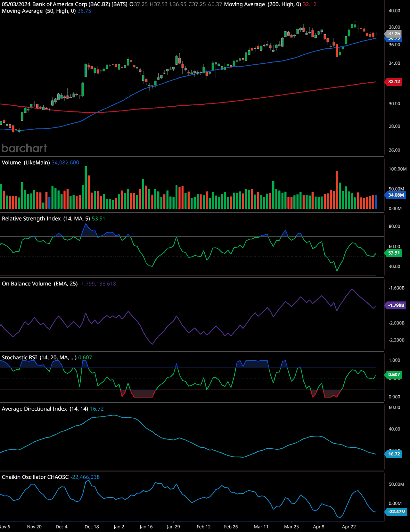The image size is (410, 532).
Task: Click the blue 36.75 value in header
Action: pyautogui.click(x=84, y=11)
